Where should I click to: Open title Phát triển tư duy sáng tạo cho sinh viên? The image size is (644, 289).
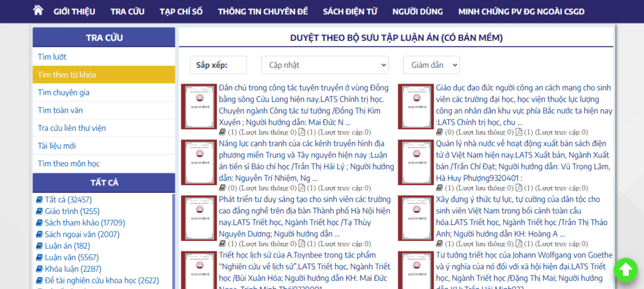pyautogui.click(x=305, y=217)
